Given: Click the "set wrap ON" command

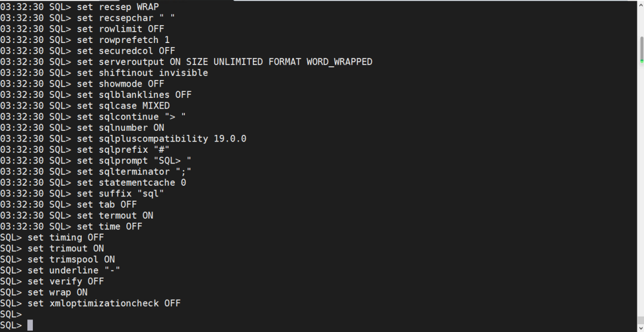Looking at the screenshot, I should pos(58,292).
